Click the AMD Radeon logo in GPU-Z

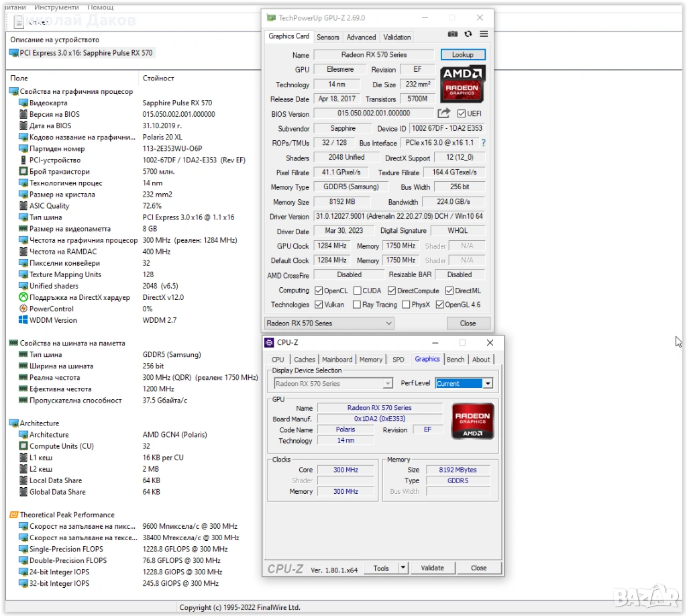[x=462, y=84]
